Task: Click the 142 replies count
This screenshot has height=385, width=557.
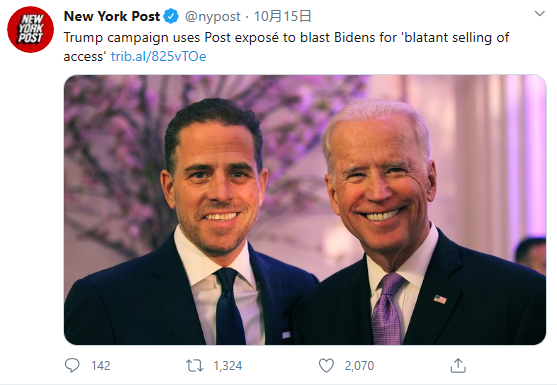Action: click(101, 366)
